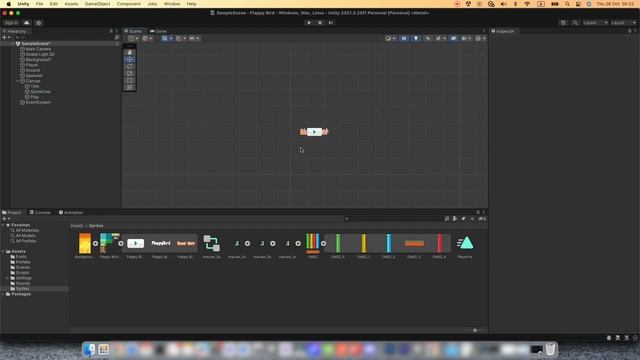The width and height of the screenshot is (640, 360).
Task: Open the tool handle pivot dropdown
Action: tap(133, 38)
